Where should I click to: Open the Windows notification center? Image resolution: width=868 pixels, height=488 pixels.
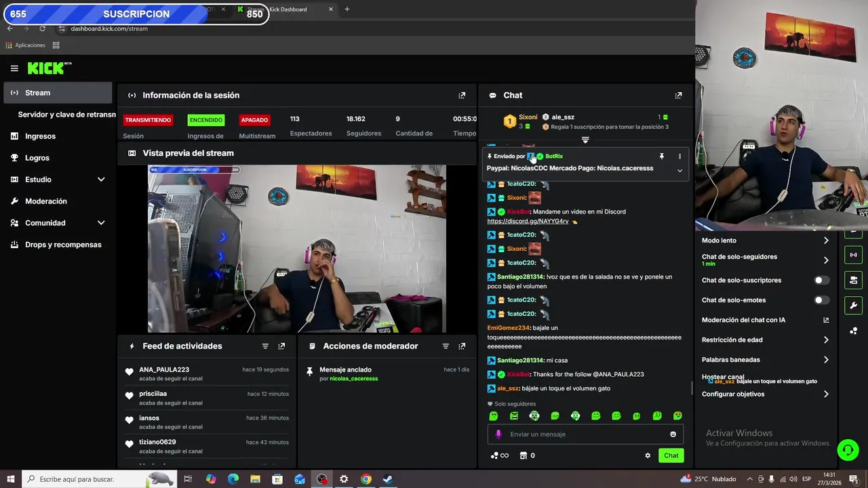point(853,479)
